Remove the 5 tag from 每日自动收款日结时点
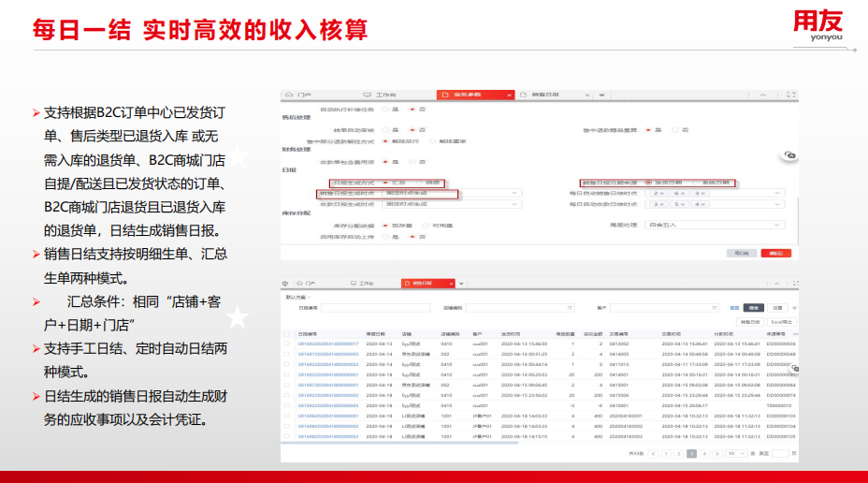 [x=683, y=204]
